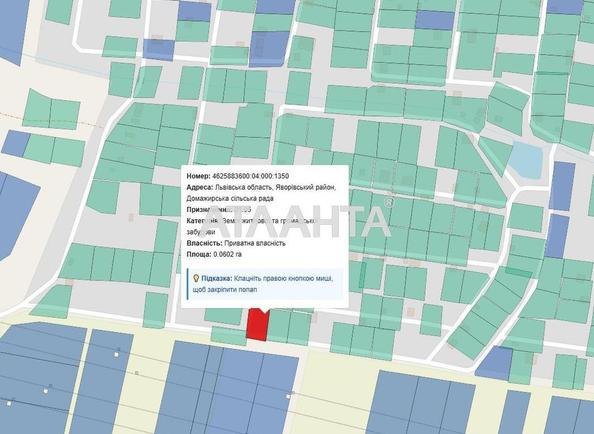Viewport: 594px width, 434px height.
Task: Click the 'Адреса:' label
Action: pyautogui.click(x=200, y=187)
